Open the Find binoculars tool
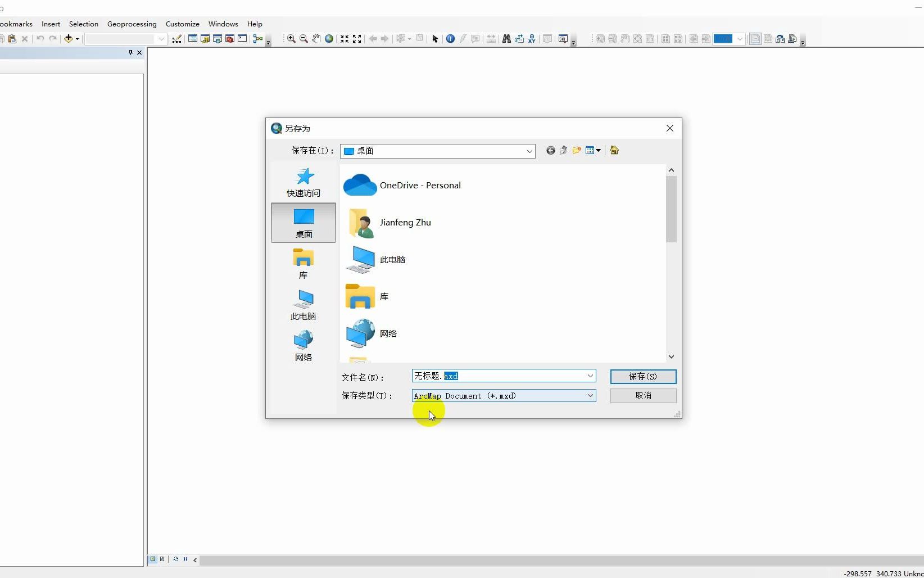 506,39
